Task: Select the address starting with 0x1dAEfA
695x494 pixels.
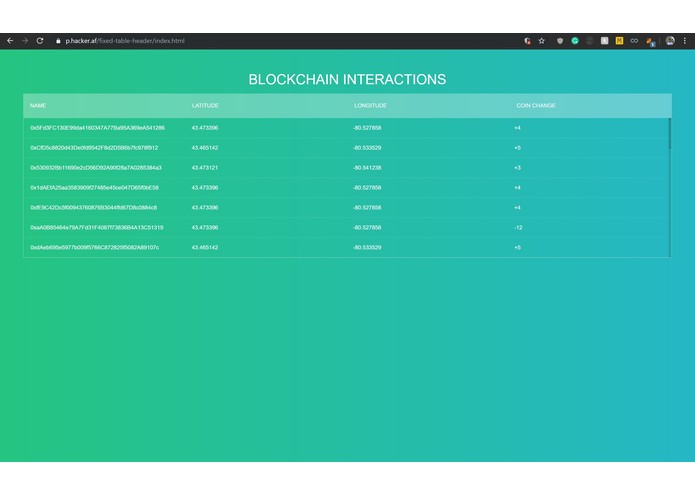Action: point(94,187)
